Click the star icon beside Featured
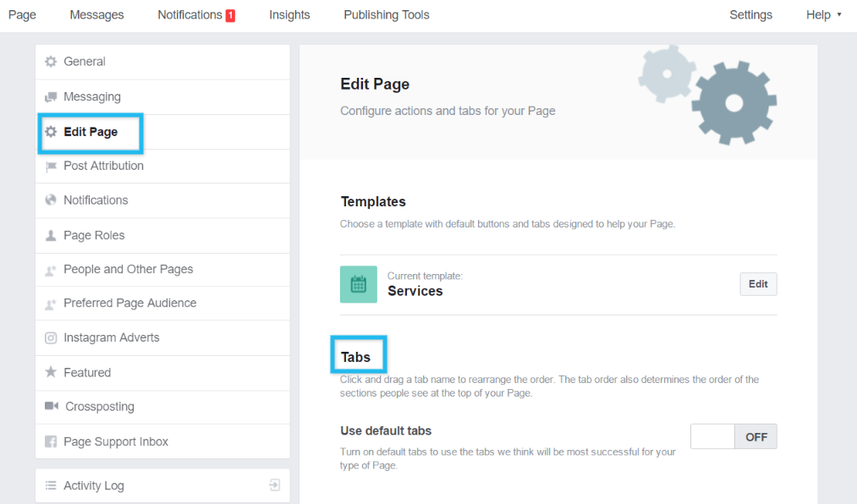 [51, 373]
